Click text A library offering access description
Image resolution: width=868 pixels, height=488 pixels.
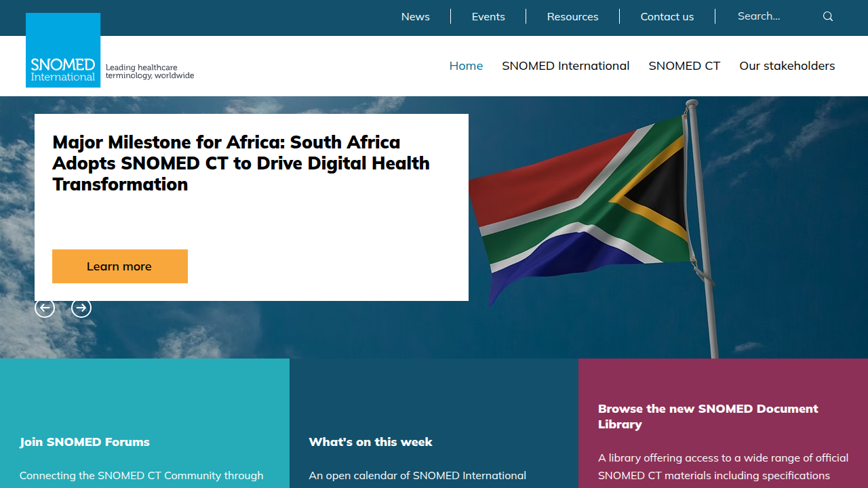[x=723, y=467]
